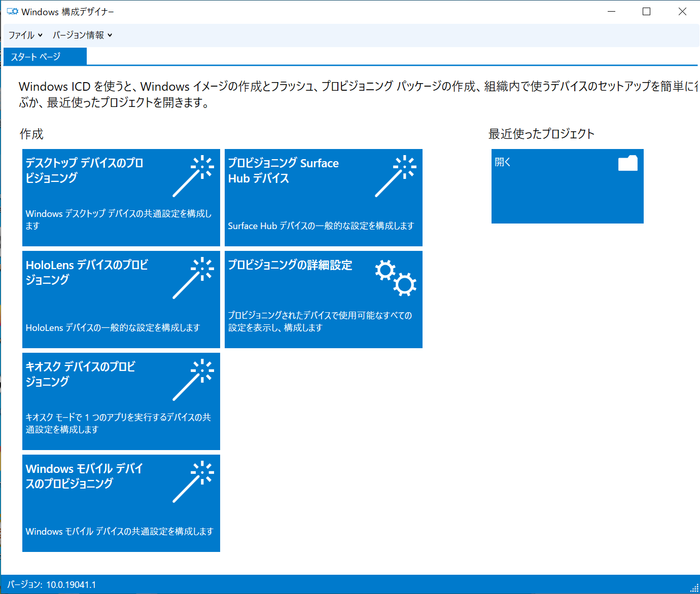Screen dimensions: 700x594
Task: Select the スタート ページ tab
Action: (x=45, y=56)
